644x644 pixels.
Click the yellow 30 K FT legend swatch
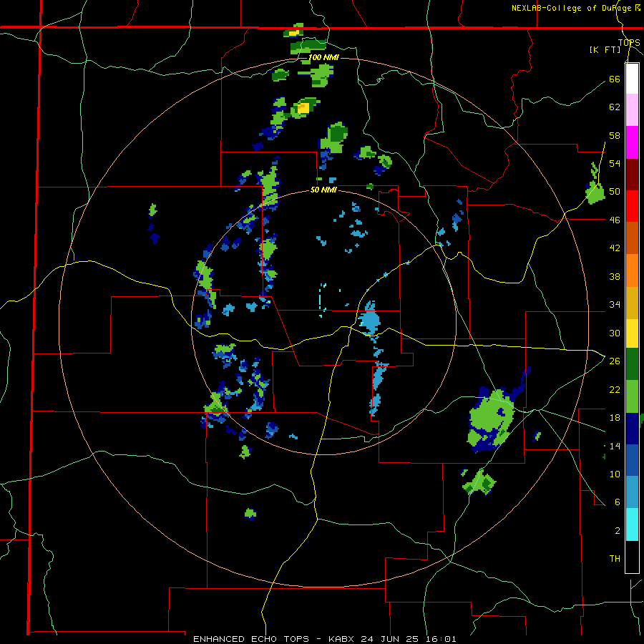[632, 333]
